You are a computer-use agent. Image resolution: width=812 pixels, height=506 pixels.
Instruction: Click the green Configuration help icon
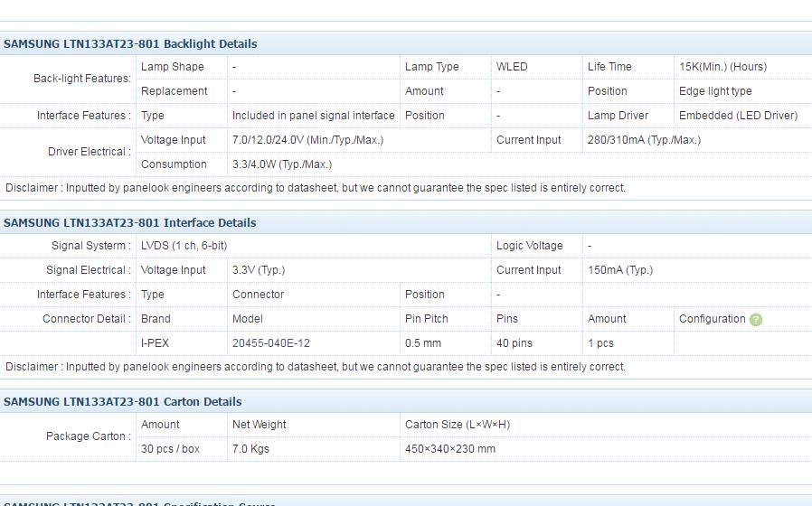click(756, 320)
